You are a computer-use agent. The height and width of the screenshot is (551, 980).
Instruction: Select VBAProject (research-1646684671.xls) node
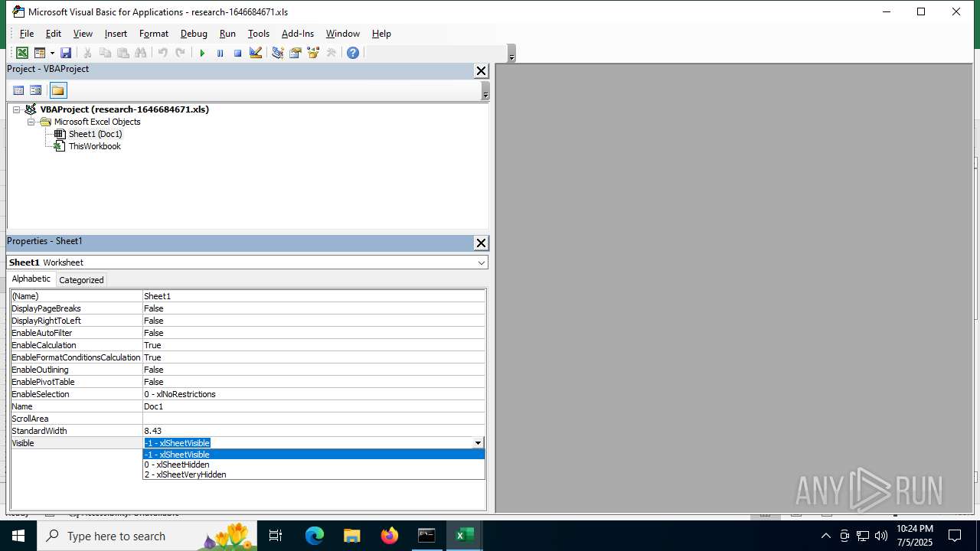tap(125, 109)
